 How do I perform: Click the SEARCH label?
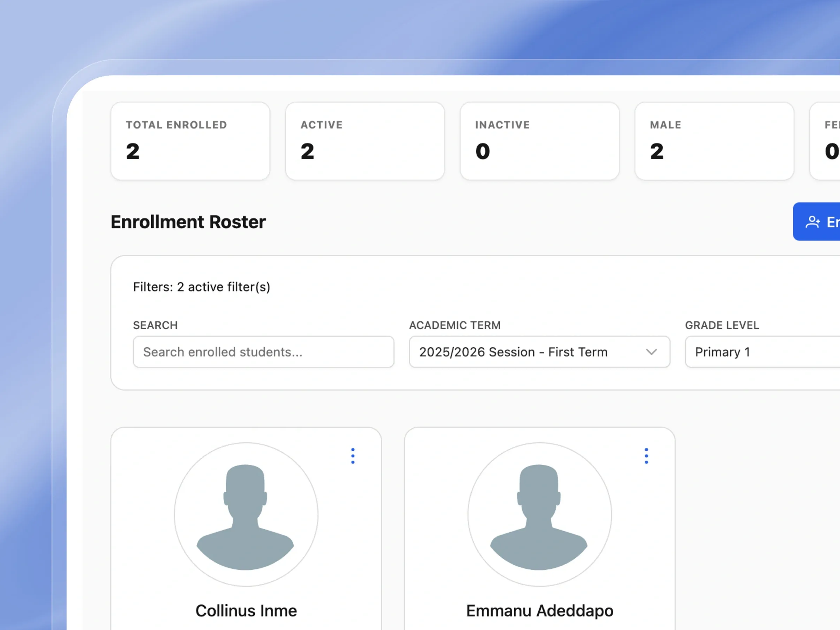coord(155,325)
